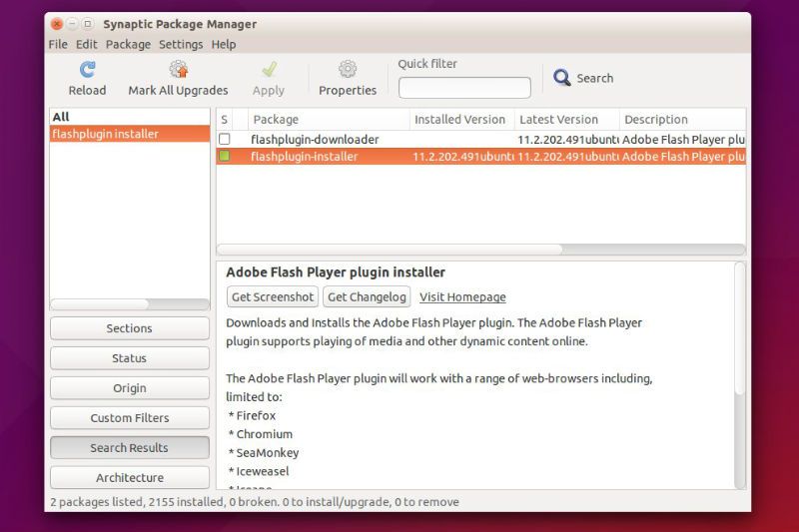Click the flashplugin-installer latest version cell

tap(567, 157)
